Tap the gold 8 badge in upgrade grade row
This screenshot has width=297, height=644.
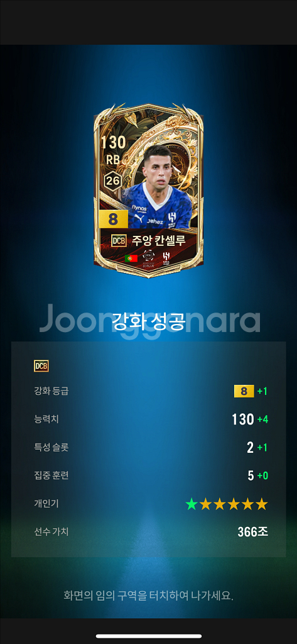tap(244, 391)
